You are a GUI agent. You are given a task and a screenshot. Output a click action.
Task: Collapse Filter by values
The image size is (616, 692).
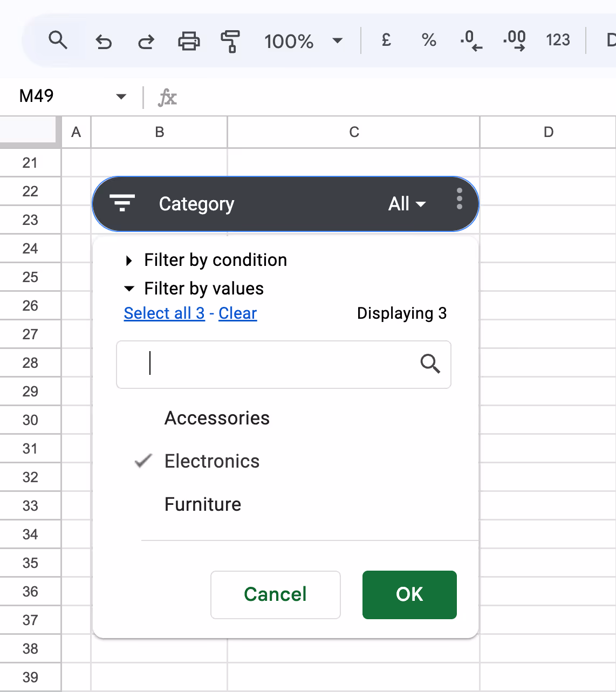pyautogui.click(x=203, y=289)
